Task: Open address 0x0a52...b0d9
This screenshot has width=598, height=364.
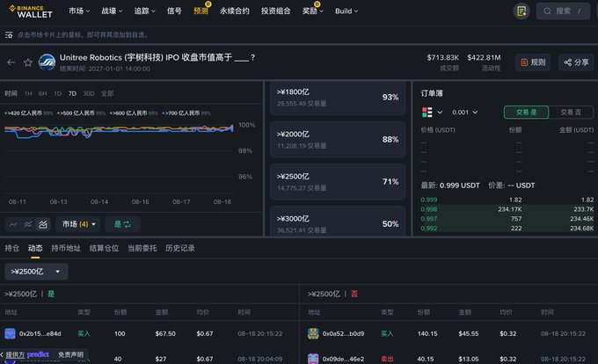Action: coord(343,333)
